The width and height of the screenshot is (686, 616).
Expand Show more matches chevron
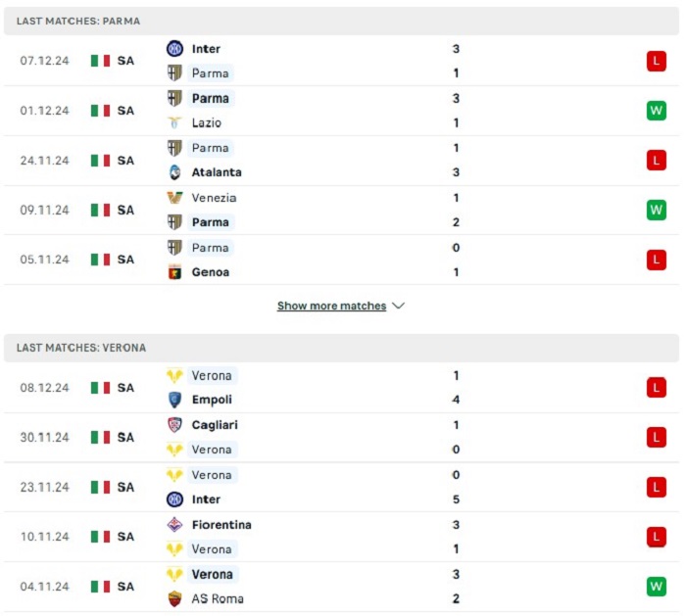(398, 306)
